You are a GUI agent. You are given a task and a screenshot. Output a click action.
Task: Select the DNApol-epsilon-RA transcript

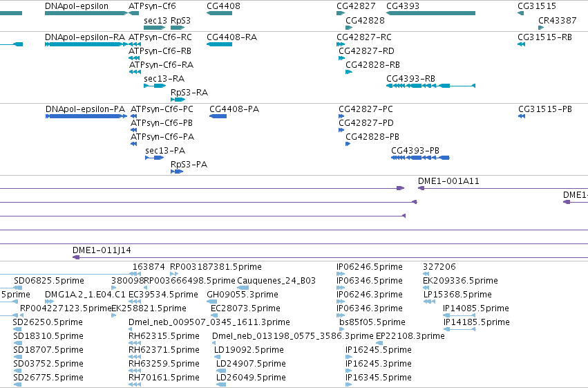pyautogui.click(x=86, y=44)
